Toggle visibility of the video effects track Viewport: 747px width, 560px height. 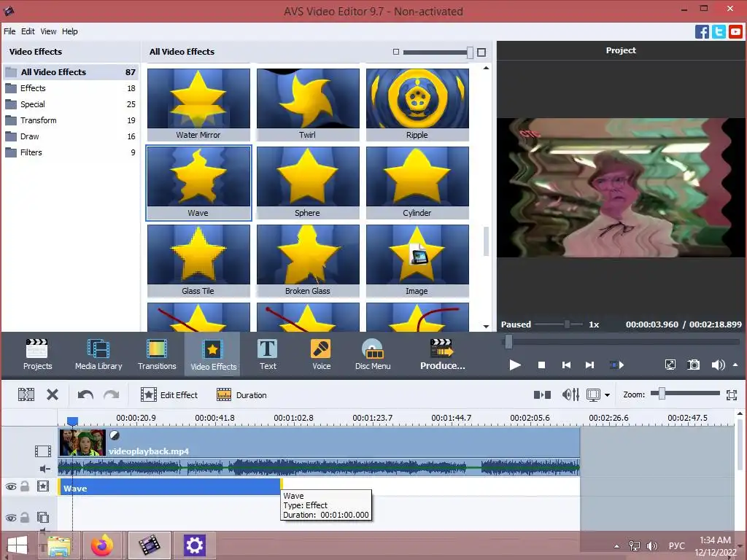point(10,486)
